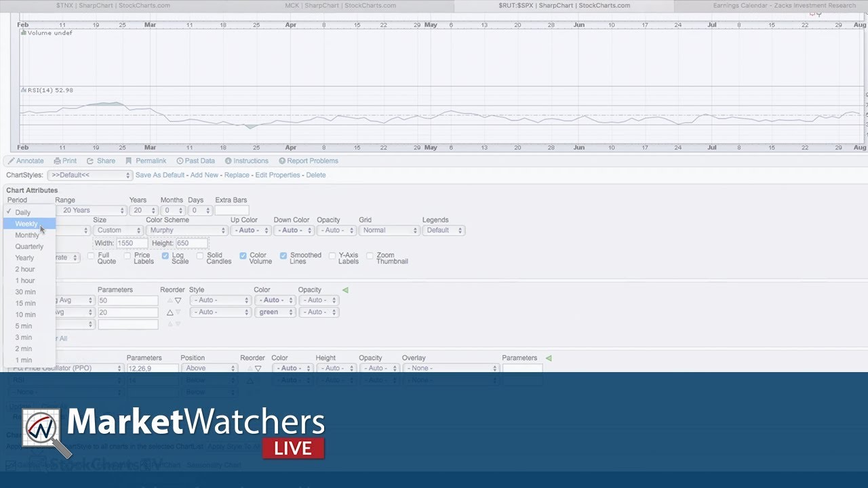This screenshot has width=868, height=488.
Task: Select Weekly in the Period list
Action: click(x=29, y=224)
